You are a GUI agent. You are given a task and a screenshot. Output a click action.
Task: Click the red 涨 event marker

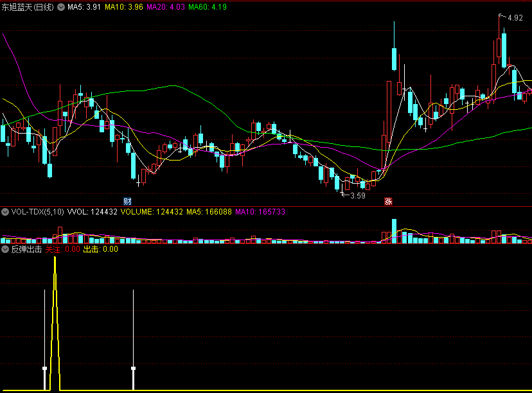click(388, 202)
